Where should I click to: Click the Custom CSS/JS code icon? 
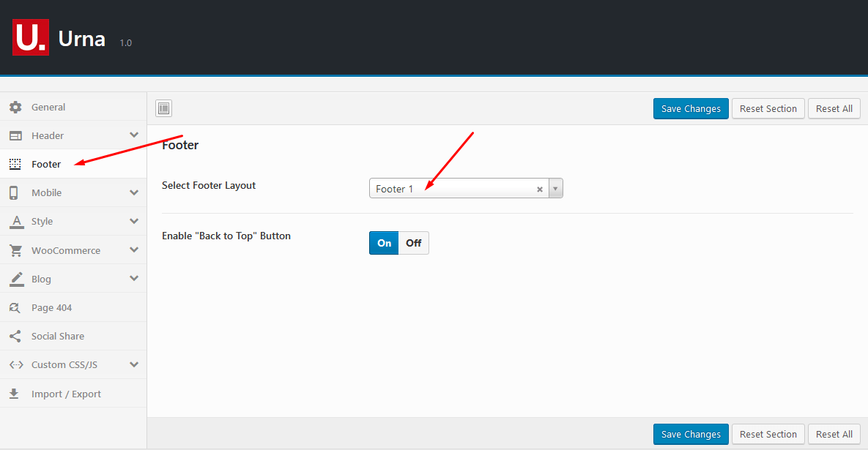pyautogui.click(x=16, y=365)
